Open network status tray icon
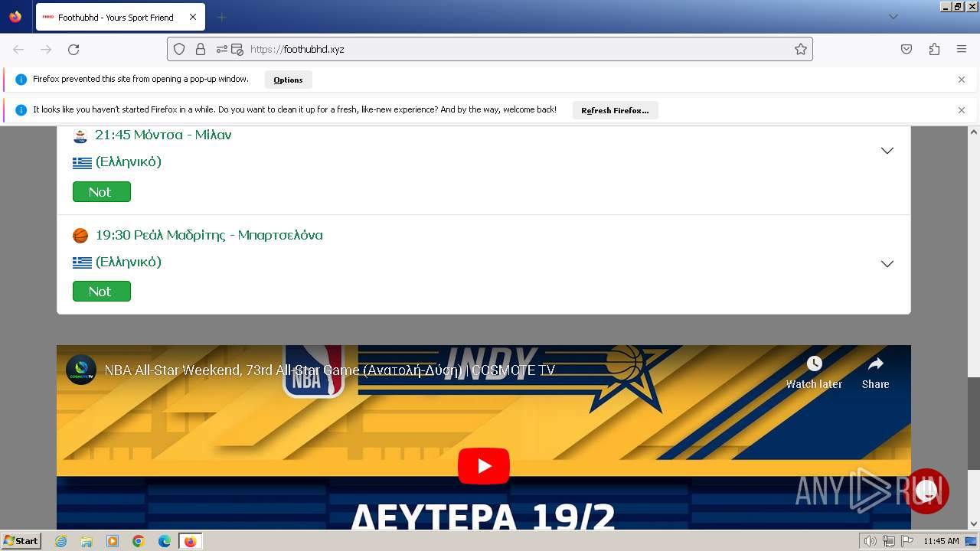 click(x=889, y=541)
